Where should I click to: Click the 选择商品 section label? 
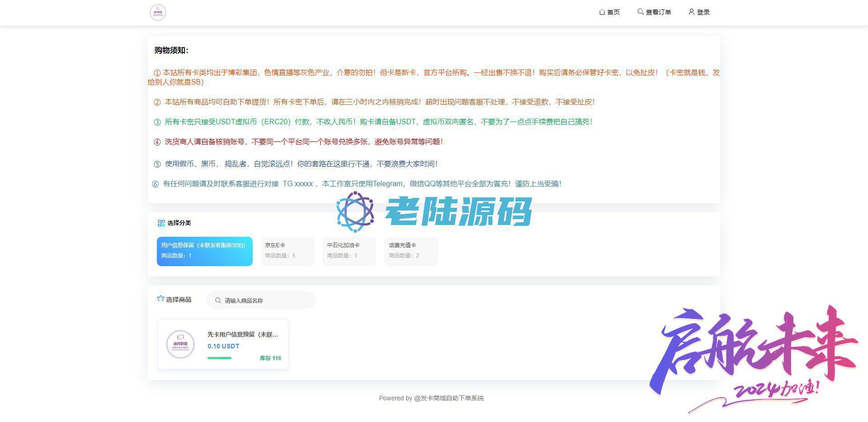(x=179, y=300)
